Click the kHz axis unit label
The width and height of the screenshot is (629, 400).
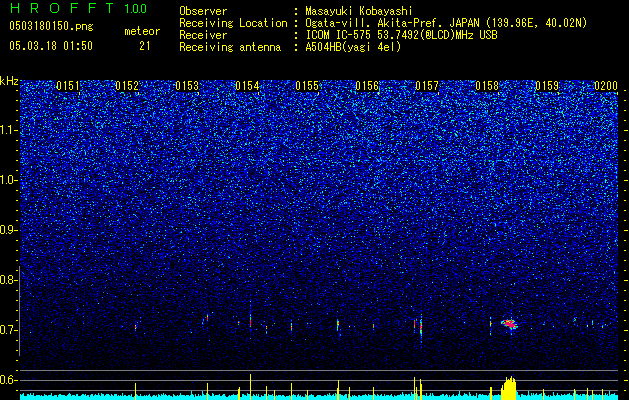(9, 81)
